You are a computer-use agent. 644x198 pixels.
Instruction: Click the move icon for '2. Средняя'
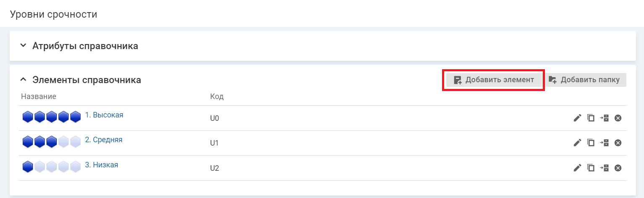tap(604, 143)
